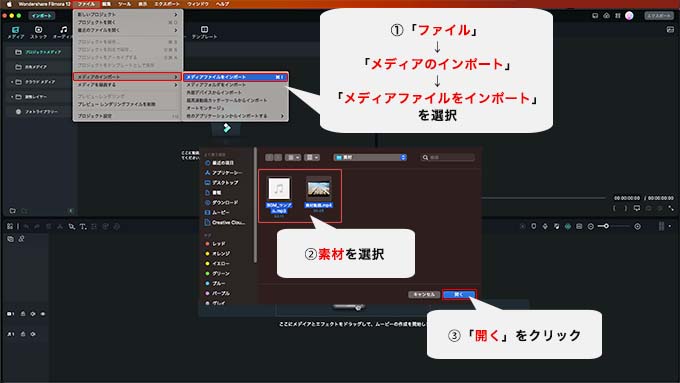The width and height of the screenshot is (680, 383).
Task: Click the zoom-in plus icon on timeline
Action: click(638, 226)
